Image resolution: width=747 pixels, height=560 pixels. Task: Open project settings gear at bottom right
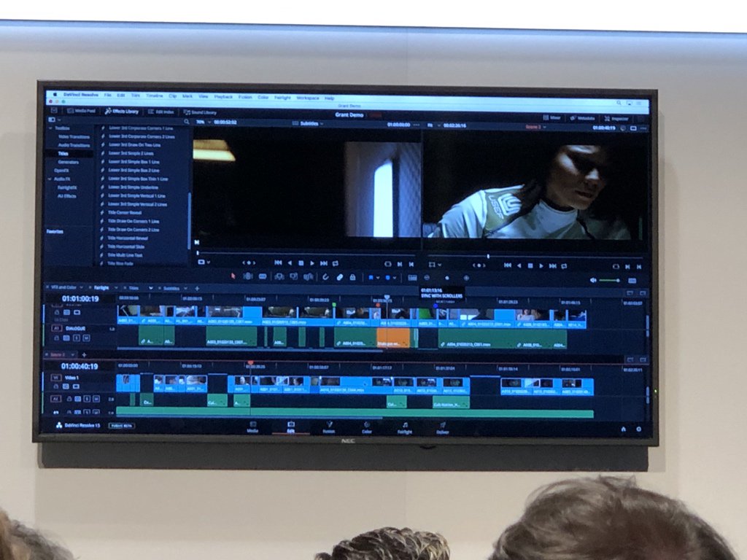pos(639,429)
